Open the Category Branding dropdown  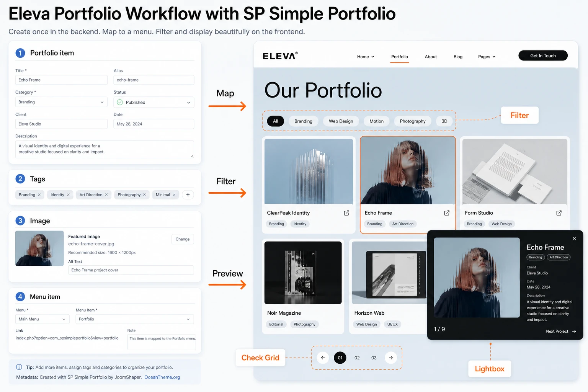[x=61, y=102]
